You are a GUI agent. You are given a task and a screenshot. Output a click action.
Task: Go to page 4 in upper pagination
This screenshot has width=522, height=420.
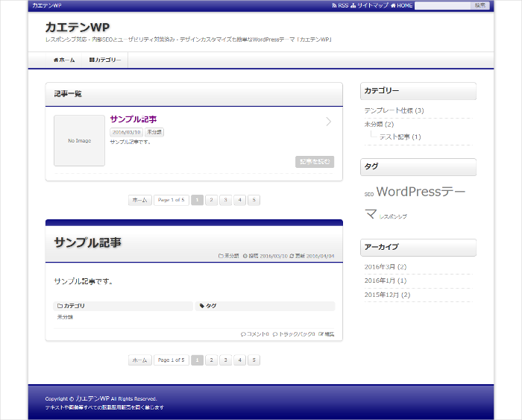[x=239, y=200]
